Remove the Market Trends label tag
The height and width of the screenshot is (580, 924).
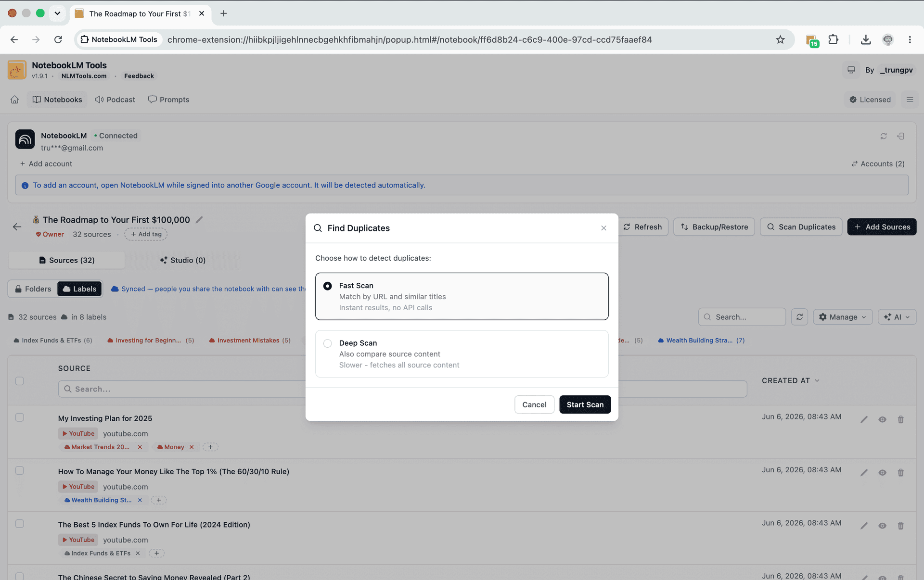click(140, 447)
